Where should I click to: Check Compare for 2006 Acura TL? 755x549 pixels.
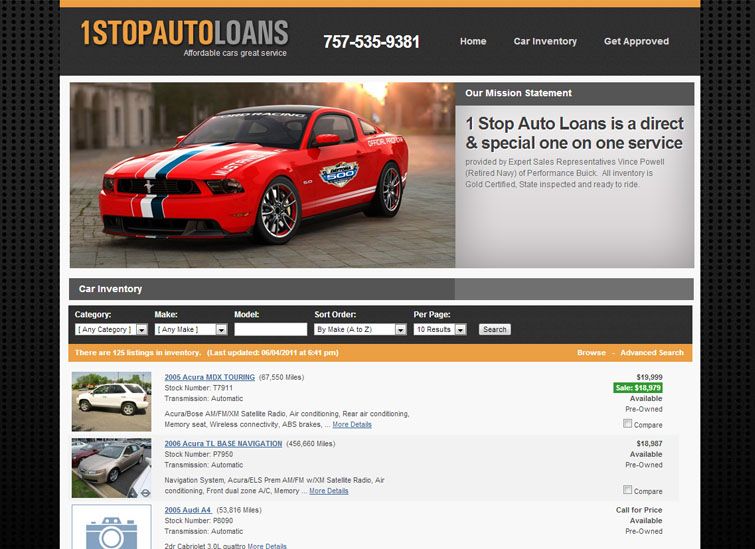click(627, 490)
